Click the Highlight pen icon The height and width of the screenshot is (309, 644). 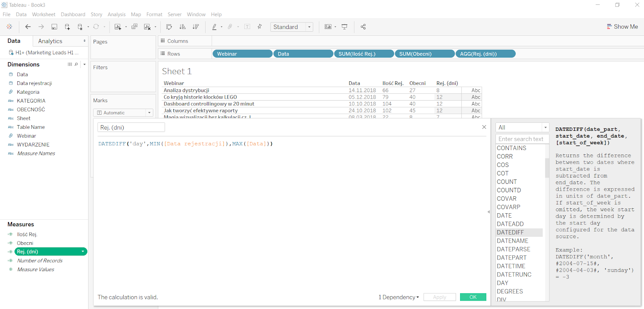[x=214, y=27]
